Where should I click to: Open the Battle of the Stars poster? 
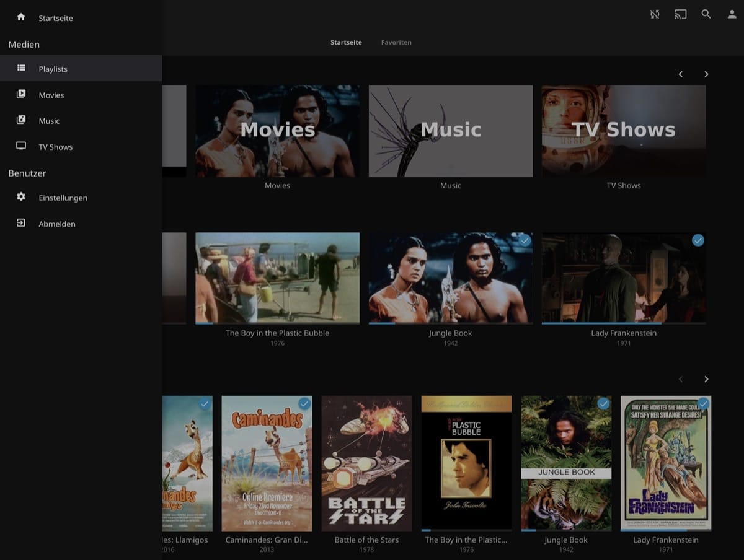(x=366, y=463)
